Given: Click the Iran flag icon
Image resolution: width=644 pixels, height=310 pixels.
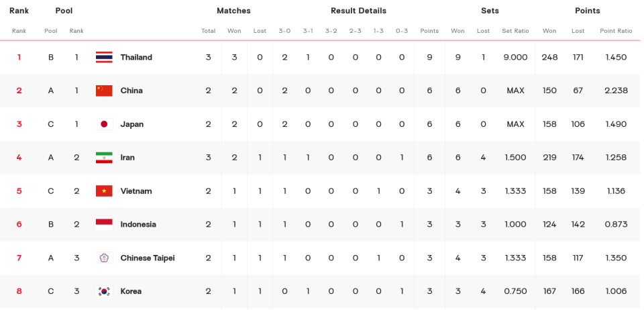Looking at the screenshot, I should point(105,157).
